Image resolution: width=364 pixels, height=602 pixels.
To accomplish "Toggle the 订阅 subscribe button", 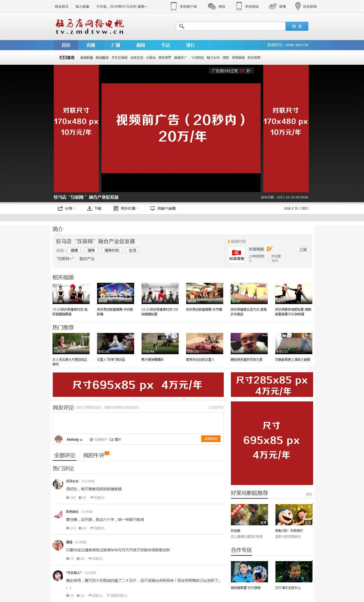I will point(303,249).
